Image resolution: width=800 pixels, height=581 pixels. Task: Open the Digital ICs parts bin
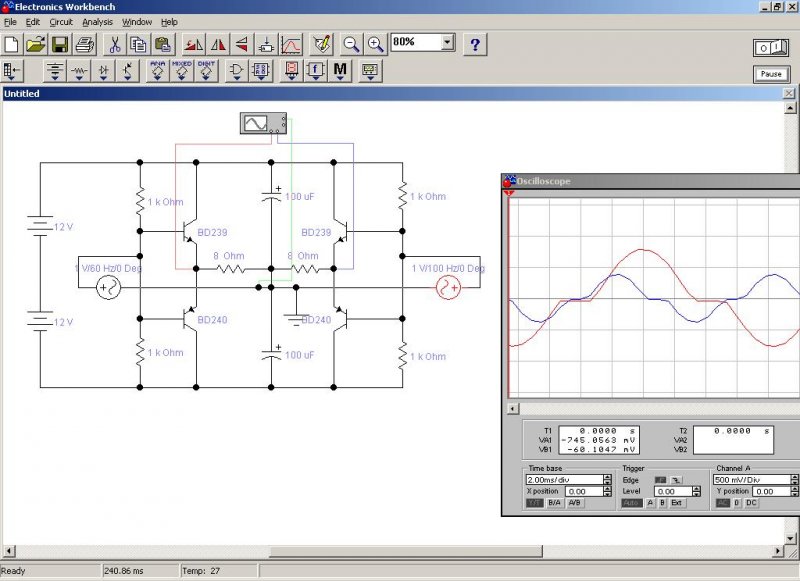206,70
